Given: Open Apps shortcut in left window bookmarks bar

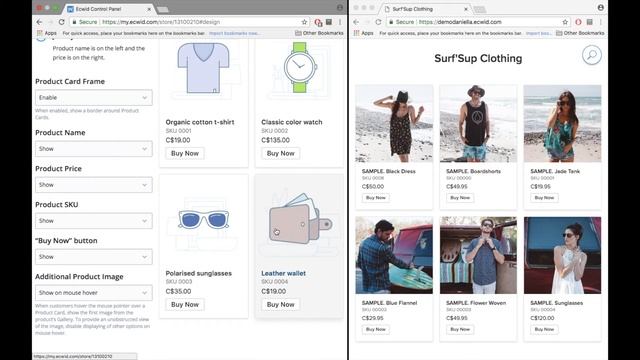Looking at the screenshot, I should [x=47, y=33].
